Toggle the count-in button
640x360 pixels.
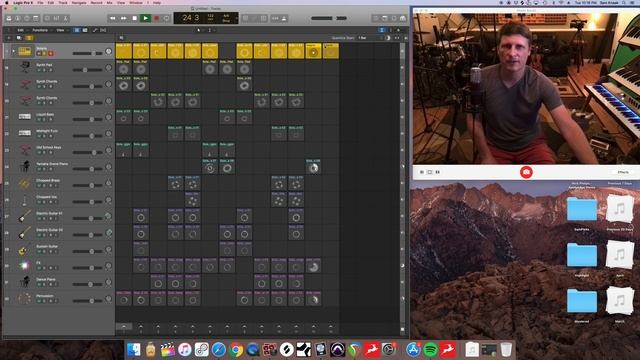tap(276, 18)
